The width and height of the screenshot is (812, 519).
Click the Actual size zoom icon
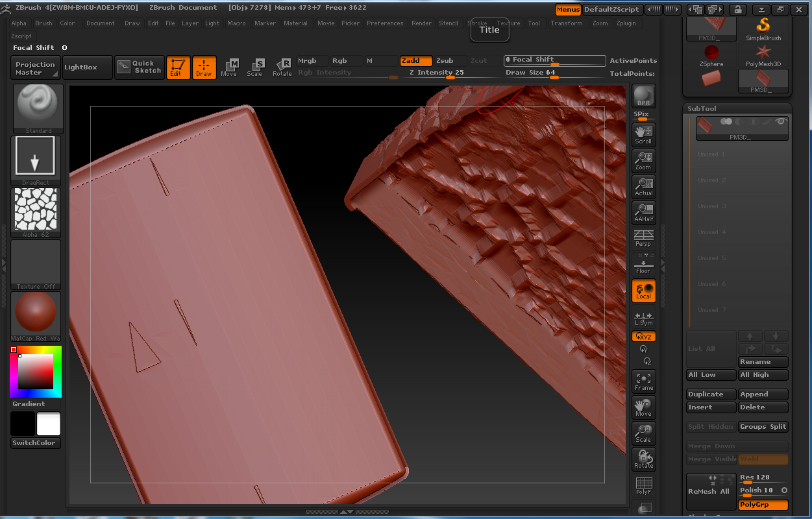tap(643, 187)
